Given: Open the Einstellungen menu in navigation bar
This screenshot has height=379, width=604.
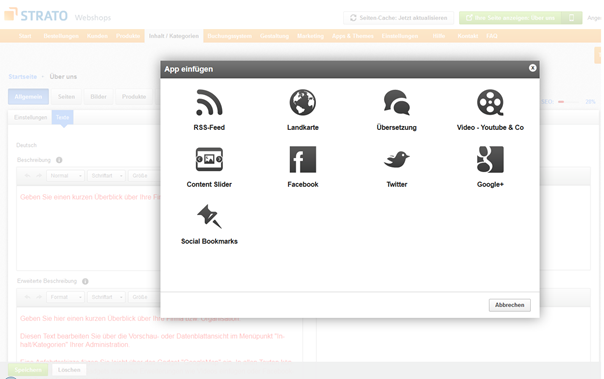Looking at the screenshot, I should click(400, 36).
